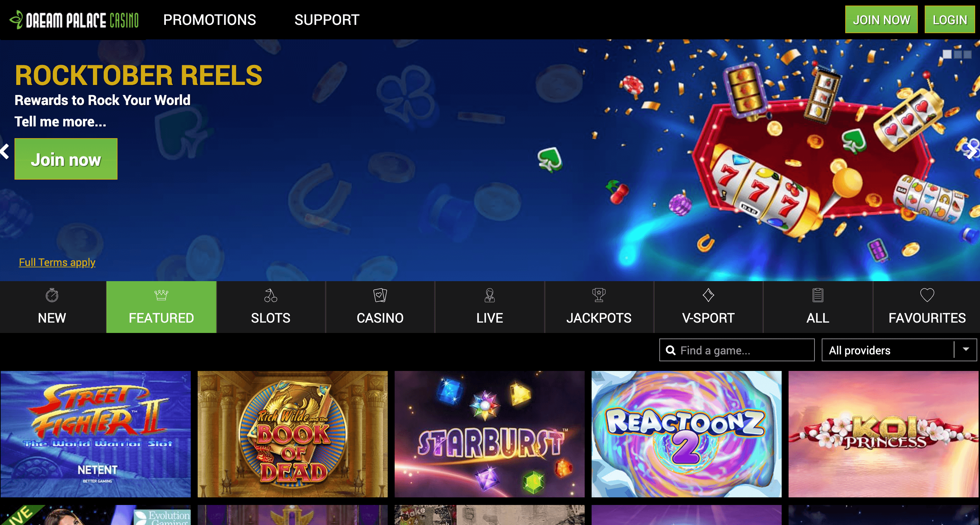Click the LOGIN button

pyautogui.click(x=950, y=19)
